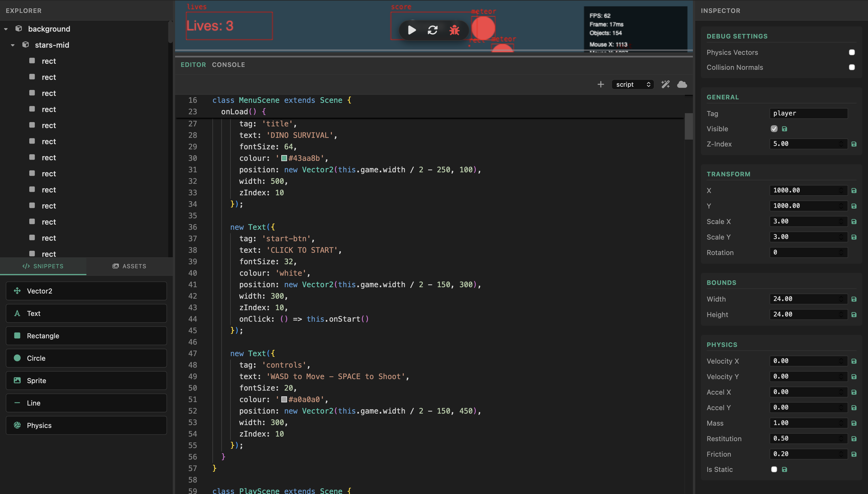Click the Restitution input field
Image resolution: width=868 pixels, height=494 pixels.
coord(808,438)
